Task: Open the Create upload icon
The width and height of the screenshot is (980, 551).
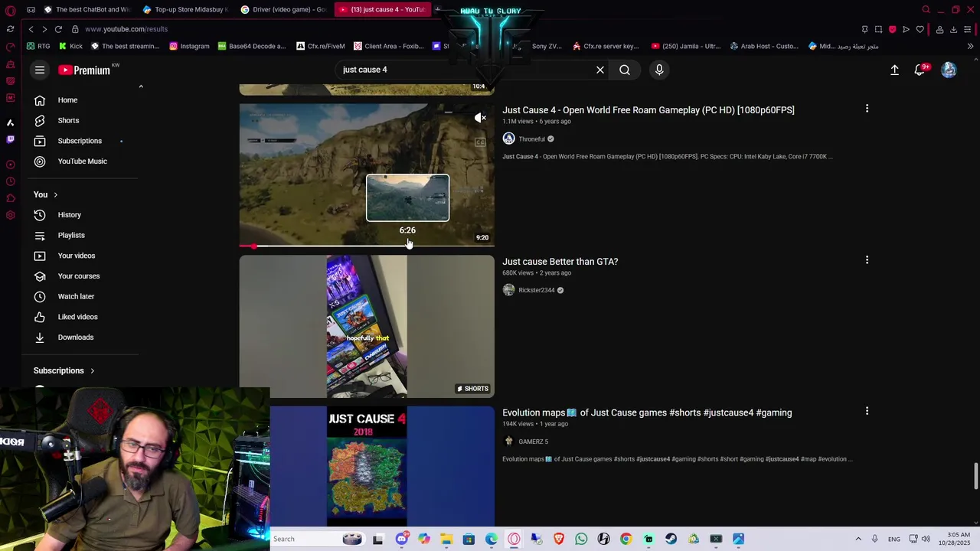Action: [894, 70]
